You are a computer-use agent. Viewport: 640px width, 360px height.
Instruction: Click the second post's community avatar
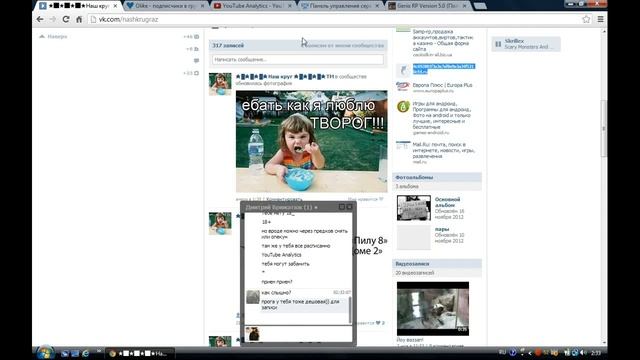(x=220, y=223)
